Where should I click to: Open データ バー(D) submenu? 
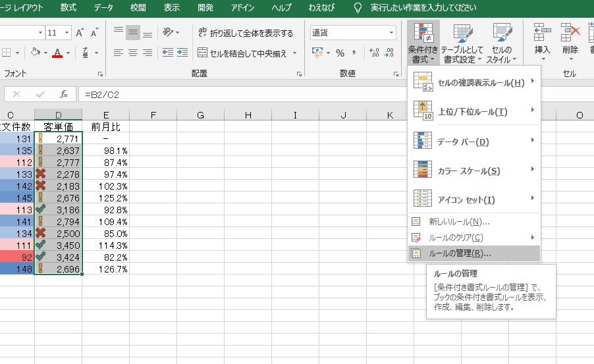click(474, 141)
